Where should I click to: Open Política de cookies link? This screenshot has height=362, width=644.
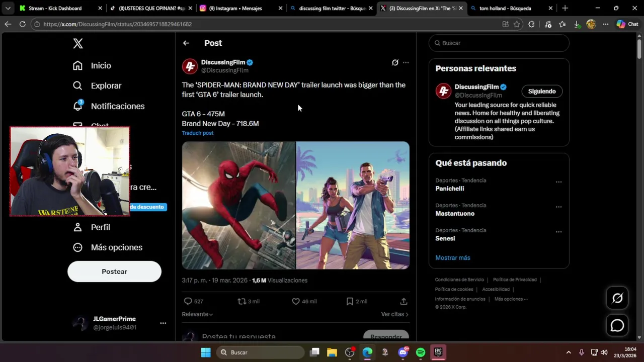[454, 290]
